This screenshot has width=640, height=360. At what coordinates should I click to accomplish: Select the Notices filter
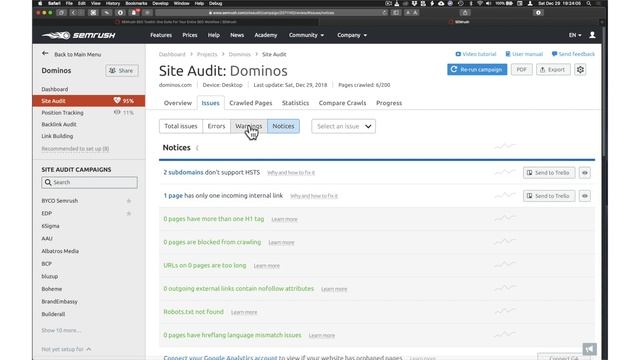283,126
